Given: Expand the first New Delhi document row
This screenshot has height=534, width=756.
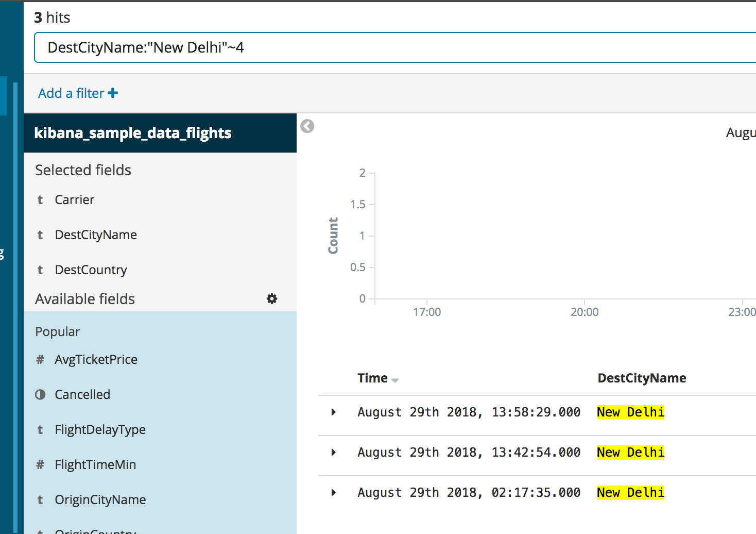Looking at the screenshot, I should pos(333,412).
